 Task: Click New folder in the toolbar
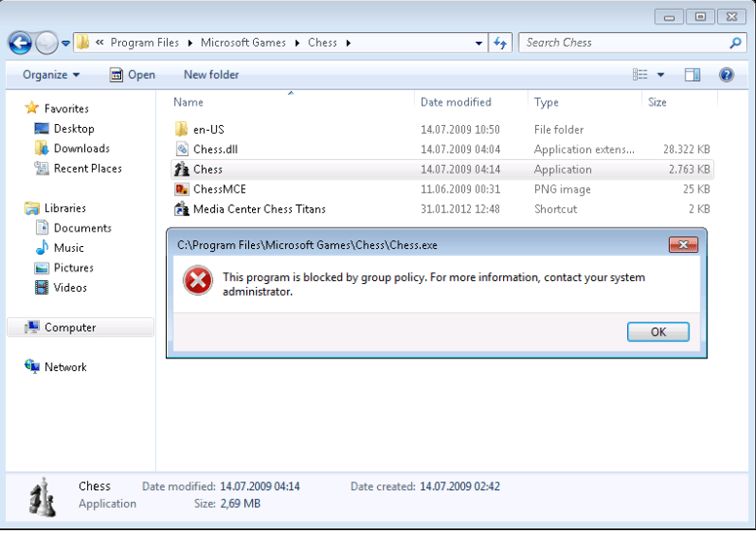click(x=211, y=75)
